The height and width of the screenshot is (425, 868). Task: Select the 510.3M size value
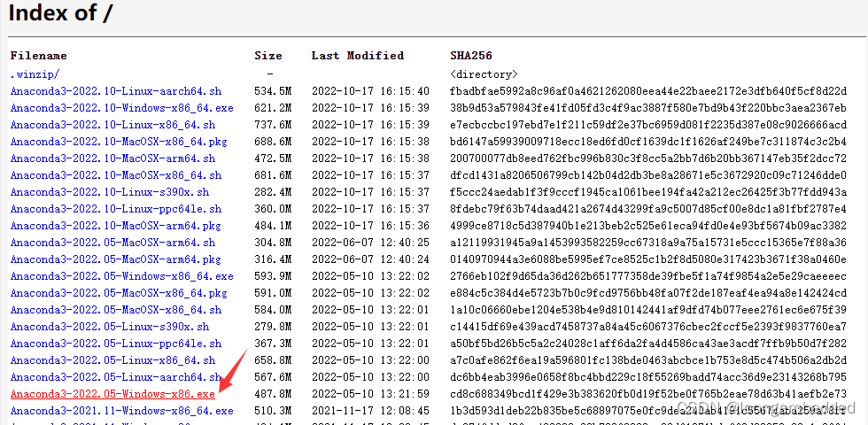pyautogui.click(x=273, y=411)
